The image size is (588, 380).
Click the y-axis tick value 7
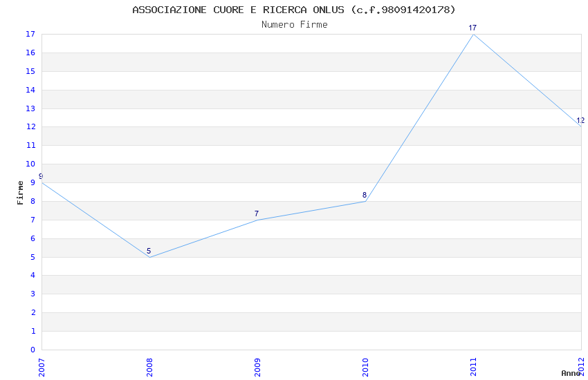click(33, 220)
